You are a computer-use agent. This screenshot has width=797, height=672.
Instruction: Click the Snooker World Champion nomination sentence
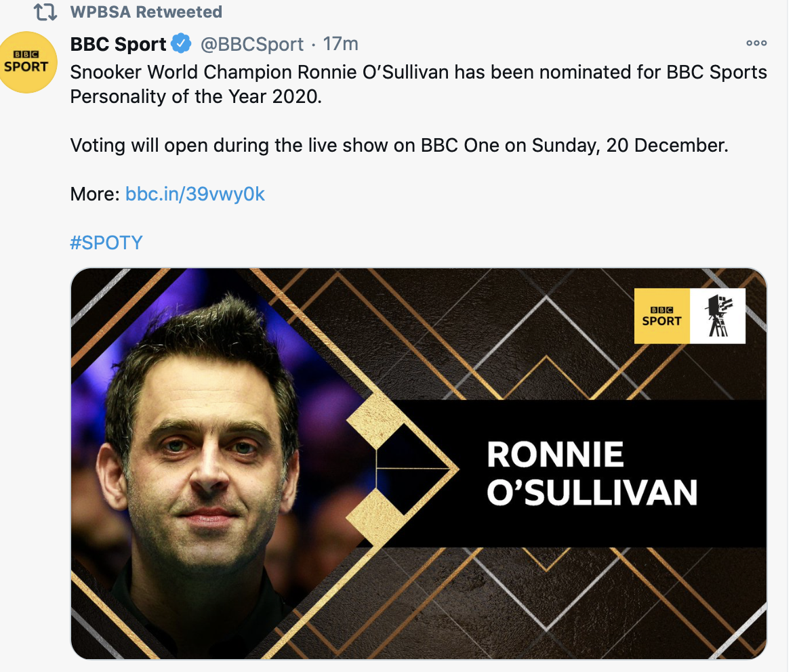[x=418, y=72]
